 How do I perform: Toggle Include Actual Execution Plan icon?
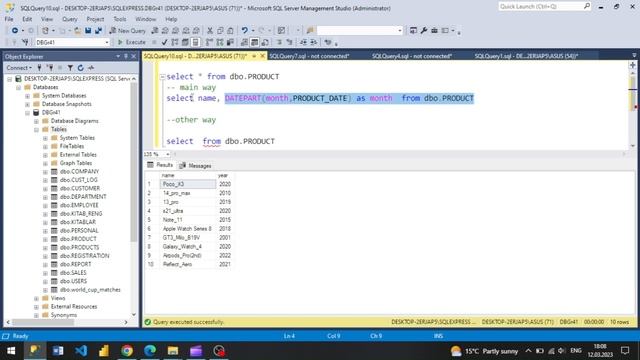[209, 42]
